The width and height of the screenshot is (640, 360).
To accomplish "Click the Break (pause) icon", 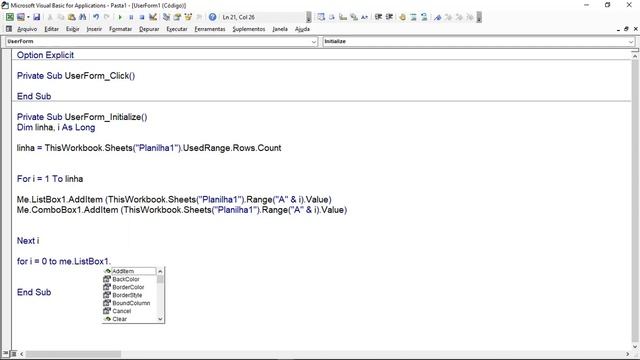I will point(131,17).
